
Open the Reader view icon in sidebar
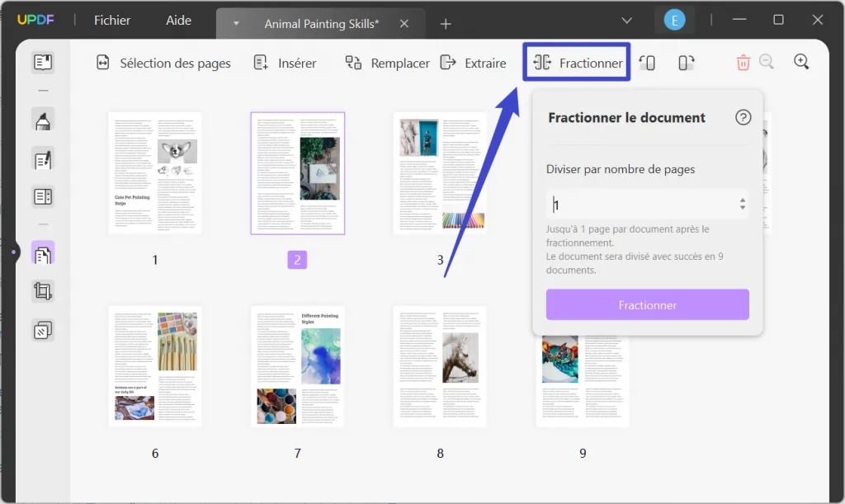pyautogui.click(x=42, y=62)
